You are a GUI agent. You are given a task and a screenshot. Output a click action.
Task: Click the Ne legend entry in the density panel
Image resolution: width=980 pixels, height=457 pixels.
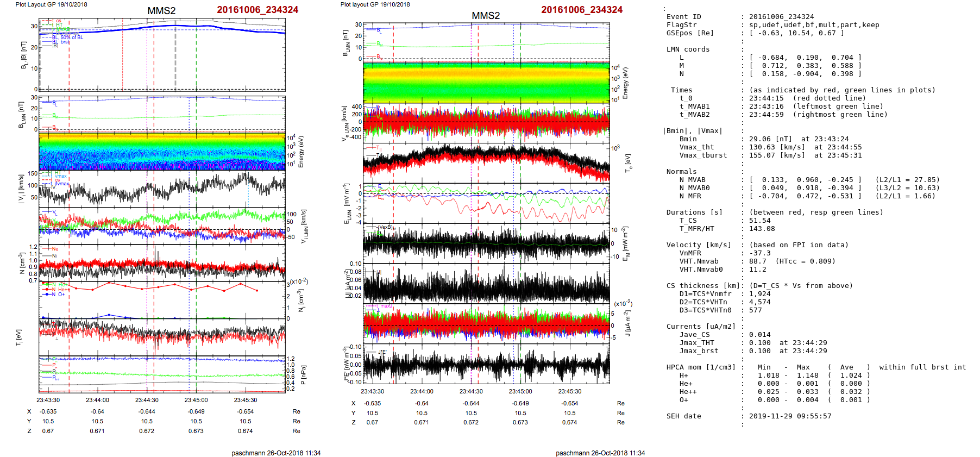tap(55, 249)
